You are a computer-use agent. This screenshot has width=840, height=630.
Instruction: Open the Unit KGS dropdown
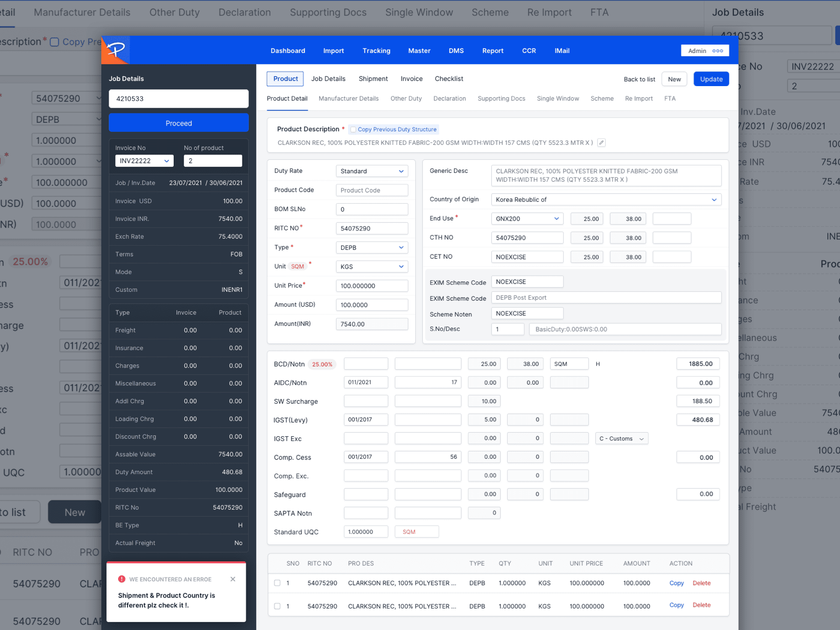tap(372, 267)
